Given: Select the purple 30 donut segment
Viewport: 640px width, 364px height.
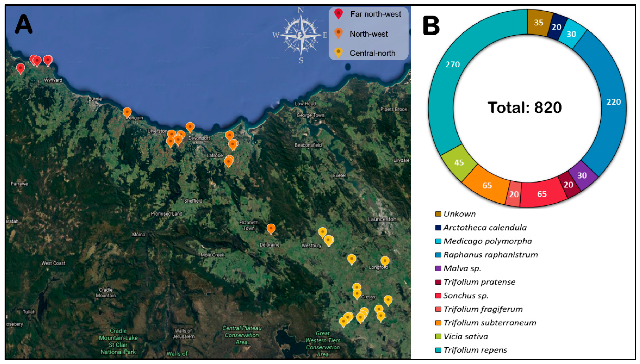Looking at the screenshot, I should pos(582,176).
